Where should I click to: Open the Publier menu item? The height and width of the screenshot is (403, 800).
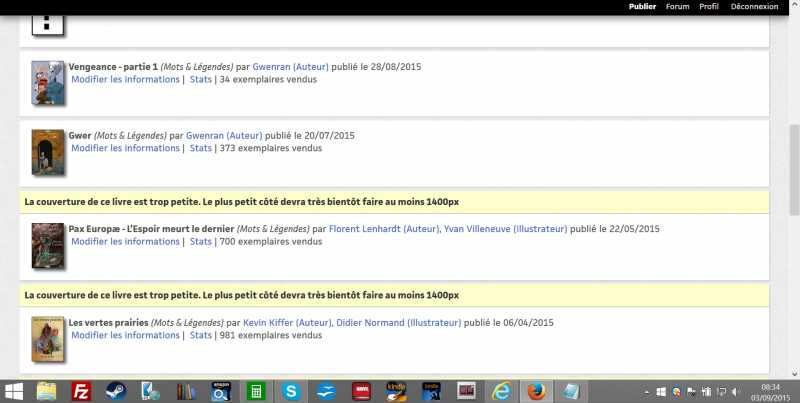642,6
